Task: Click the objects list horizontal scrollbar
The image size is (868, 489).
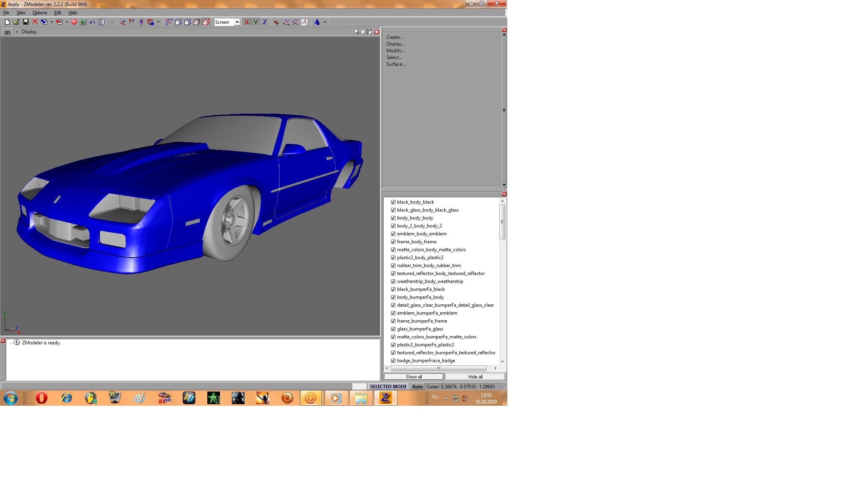Action: pyautogui.click(x=438, y=369)
